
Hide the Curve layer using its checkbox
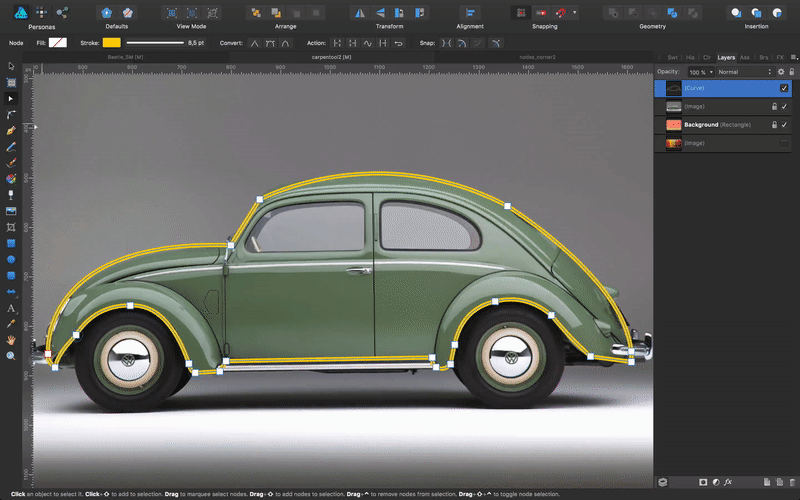click(x=784, y=88)
